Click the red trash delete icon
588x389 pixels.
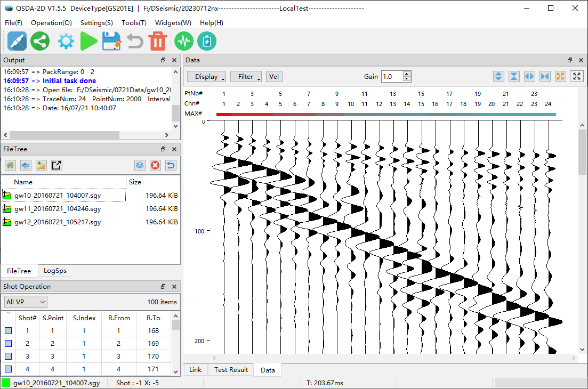[157, 41]
